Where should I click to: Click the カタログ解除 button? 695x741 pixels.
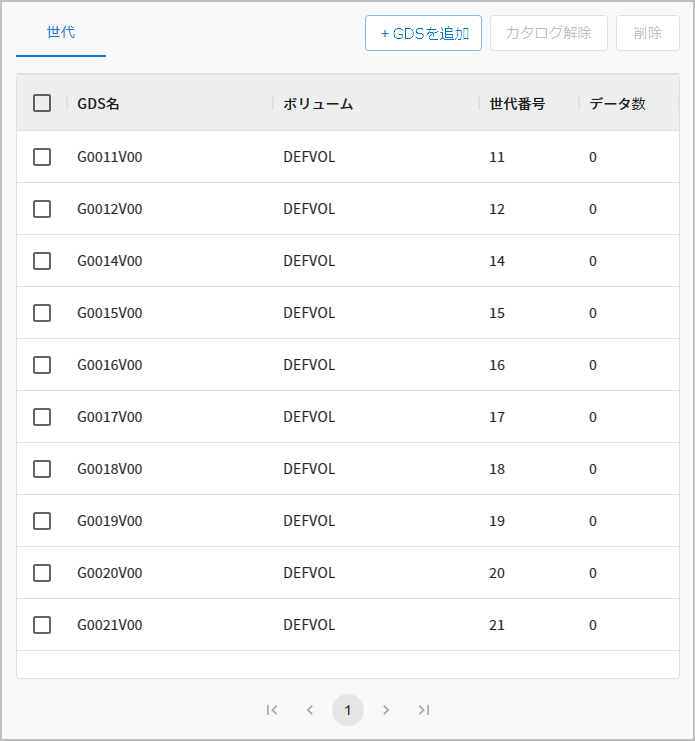[549, 33]
